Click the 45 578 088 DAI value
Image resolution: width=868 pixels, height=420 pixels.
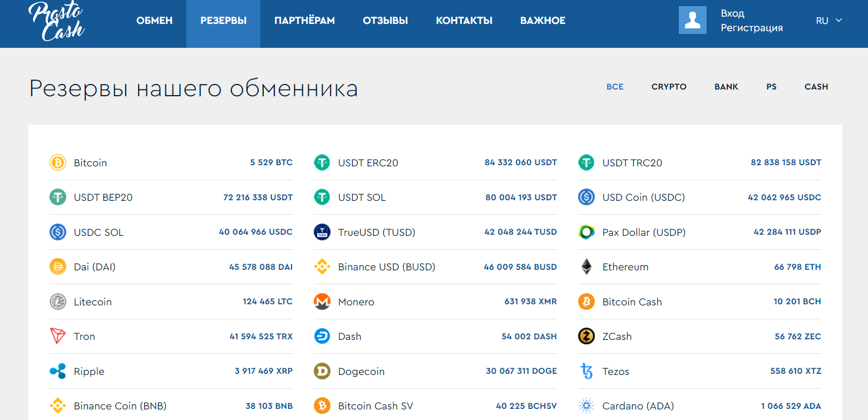tap(261, 266)
